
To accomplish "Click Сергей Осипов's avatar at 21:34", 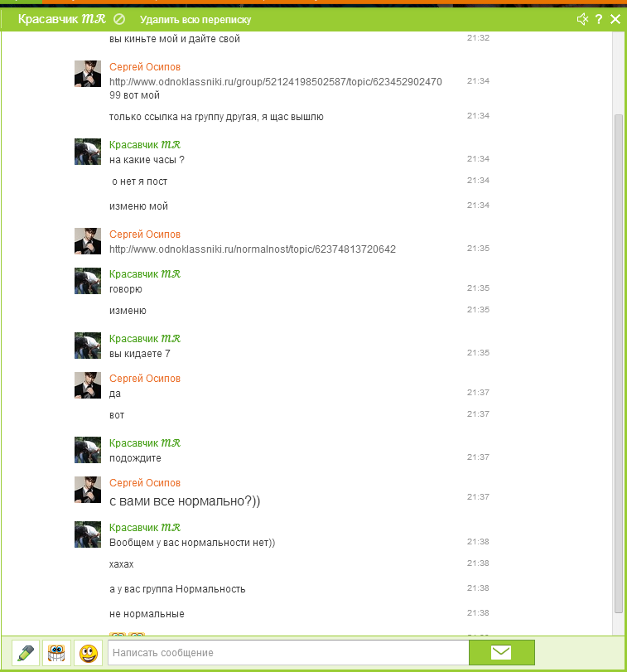I will tap(88, 74).
